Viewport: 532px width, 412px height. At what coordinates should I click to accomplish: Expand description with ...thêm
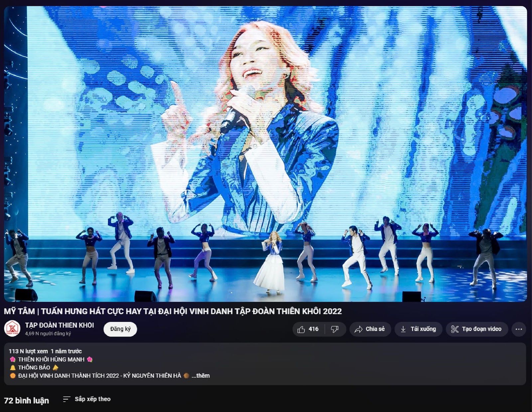(x=200, y=376)
